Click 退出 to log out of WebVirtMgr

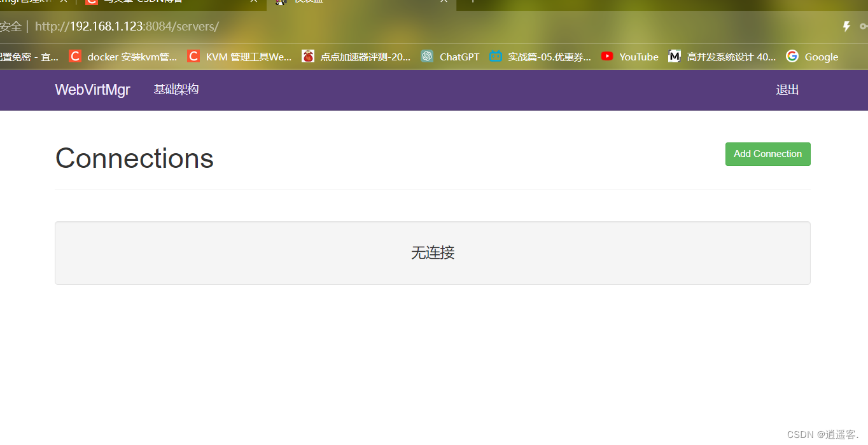787,90
